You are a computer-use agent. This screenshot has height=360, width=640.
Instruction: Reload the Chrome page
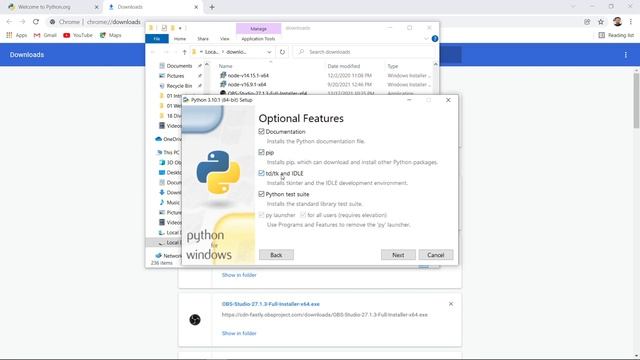(36, 22)
